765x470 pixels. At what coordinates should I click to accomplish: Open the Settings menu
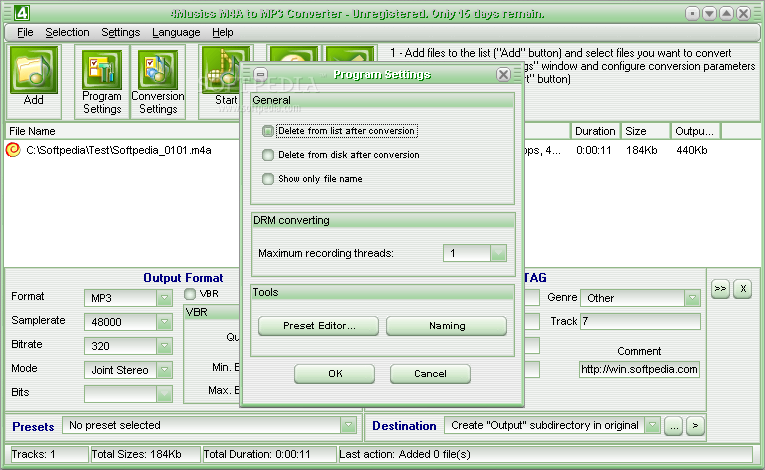tap(121, 32)
